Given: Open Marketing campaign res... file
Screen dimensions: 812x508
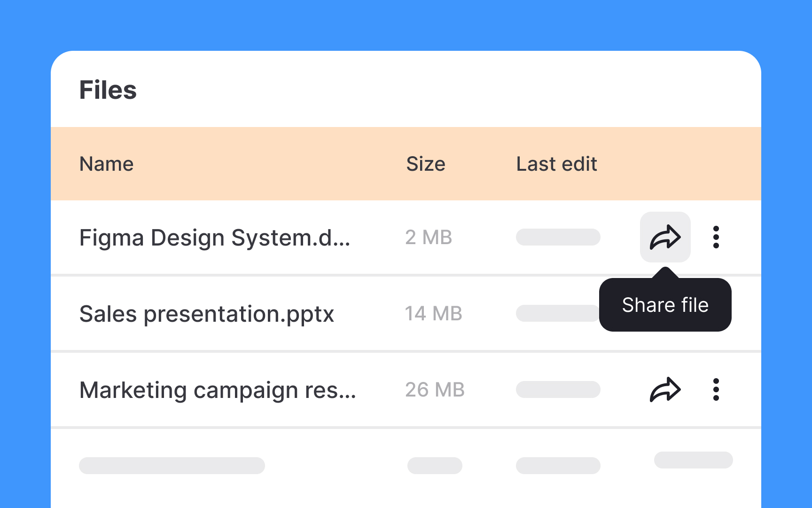Looking at the screenshot, I should (218, 390).
